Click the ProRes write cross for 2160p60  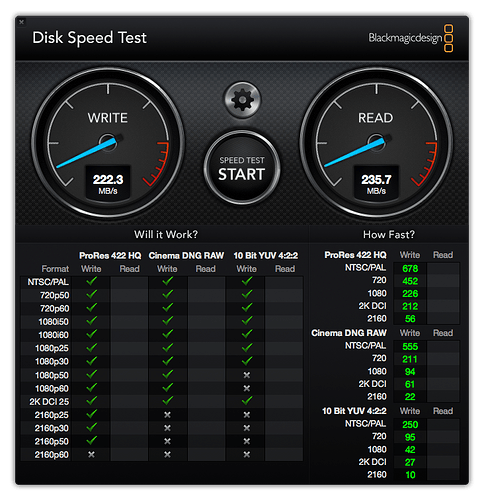point(91,454)
